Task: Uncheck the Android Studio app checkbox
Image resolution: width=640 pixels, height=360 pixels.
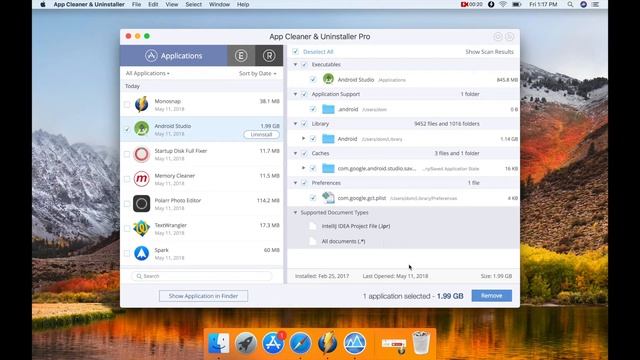Action: tap(127, 129)
